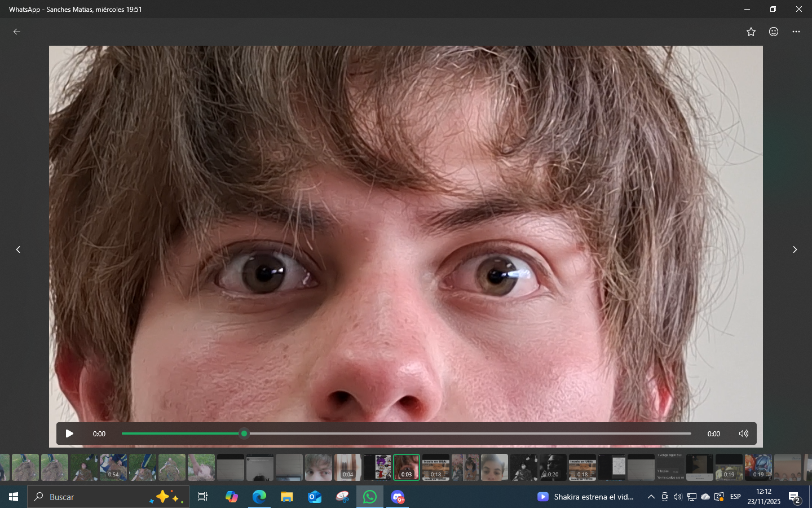This screenshot has width=812, height=508.
Task: Select the highlighted 0:03 video thumbnail
Action: point(407,467)
